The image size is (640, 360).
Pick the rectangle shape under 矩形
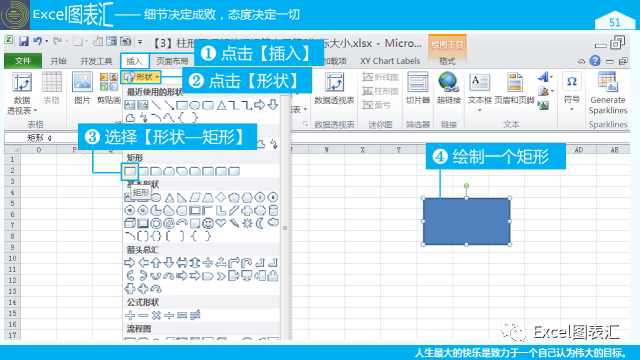tap(130, 171)
